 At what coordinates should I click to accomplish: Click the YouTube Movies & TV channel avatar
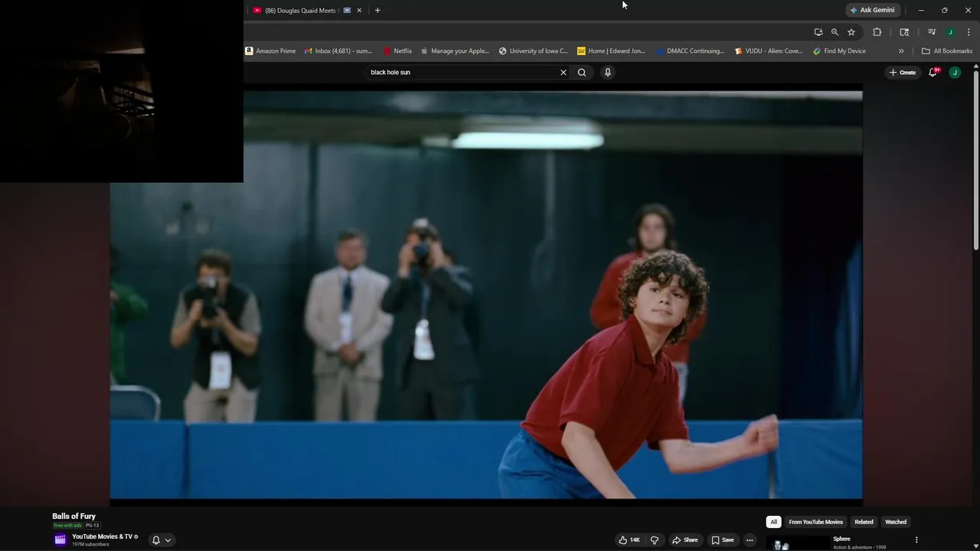point(60,540)
